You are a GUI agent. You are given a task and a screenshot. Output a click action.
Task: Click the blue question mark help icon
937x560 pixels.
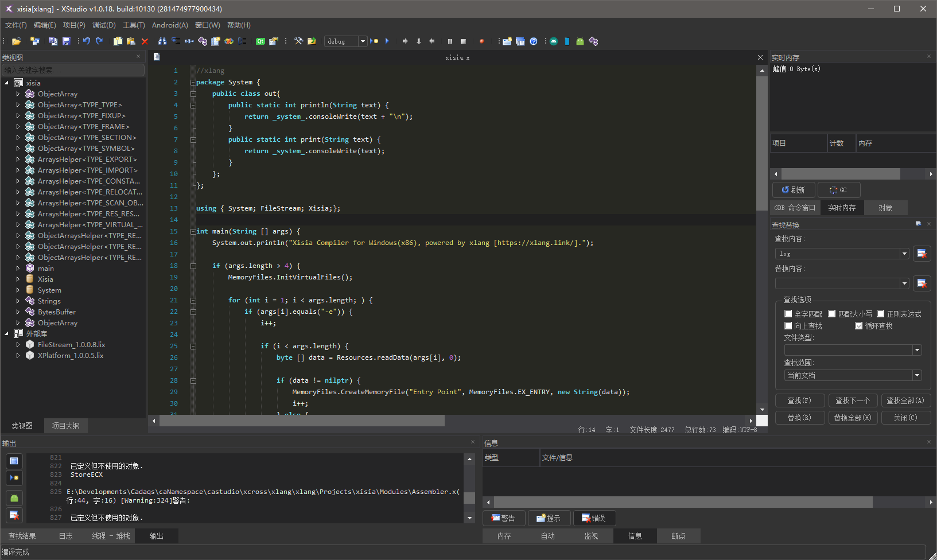(534, 41)
